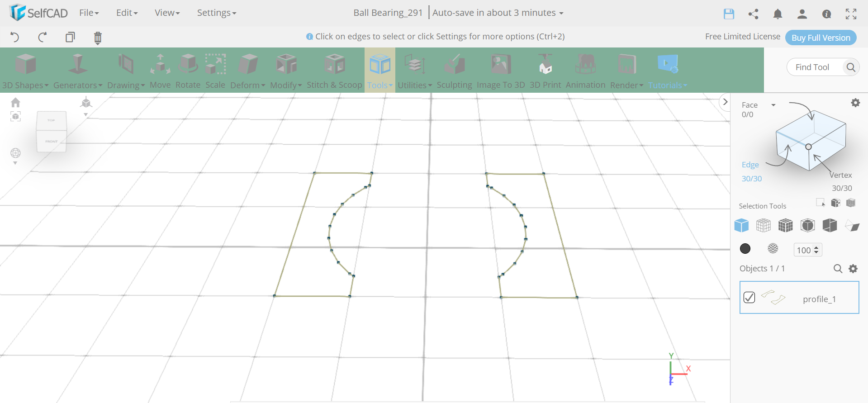
Task: Open the Auto-save interval dropdown
Action: point(498,13)
